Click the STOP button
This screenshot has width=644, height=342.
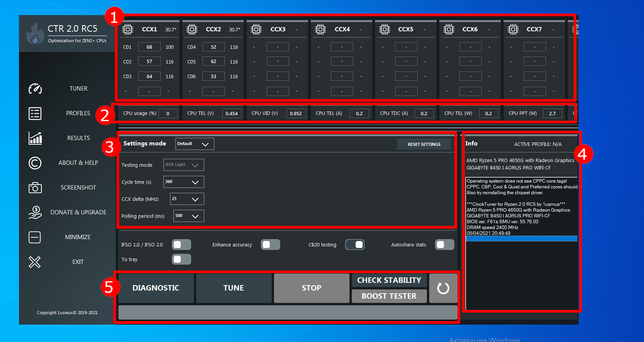[x=312, y=288]
